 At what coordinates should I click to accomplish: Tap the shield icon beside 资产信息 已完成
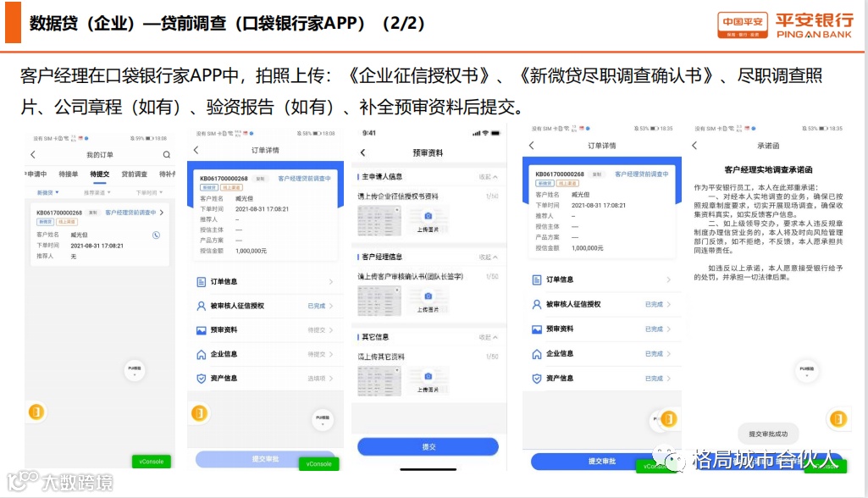click(x=536, y=379)
